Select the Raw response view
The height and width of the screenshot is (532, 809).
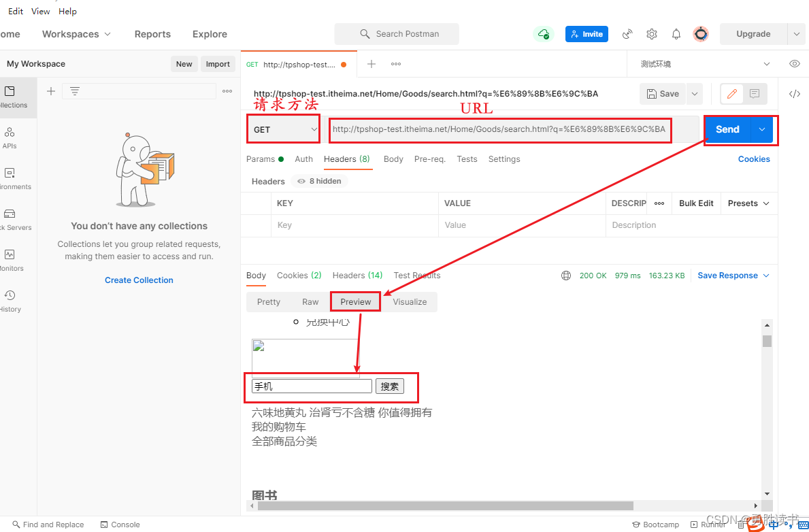(310, 302)
